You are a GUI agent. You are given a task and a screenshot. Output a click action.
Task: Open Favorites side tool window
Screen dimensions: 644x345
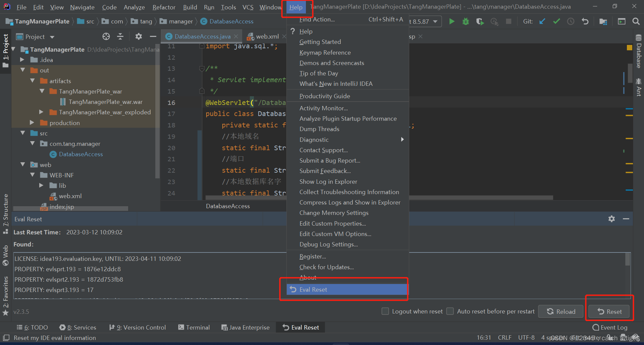tap(5, 296)
